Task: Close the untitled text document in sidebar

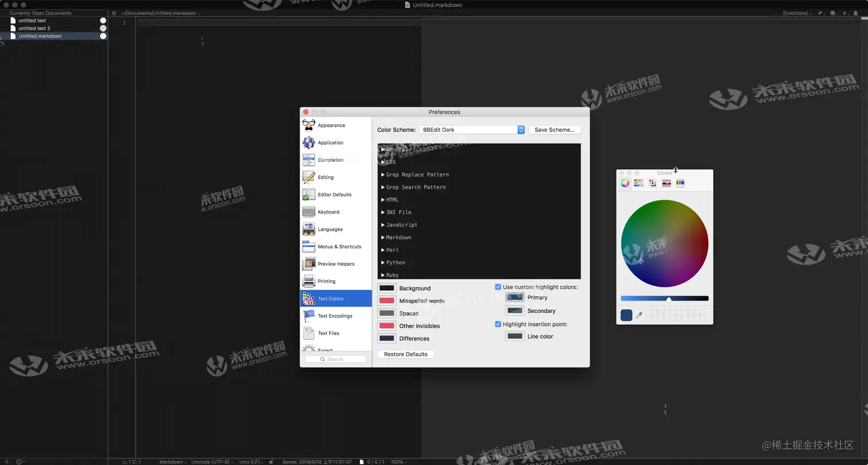Action: [103, 20]
